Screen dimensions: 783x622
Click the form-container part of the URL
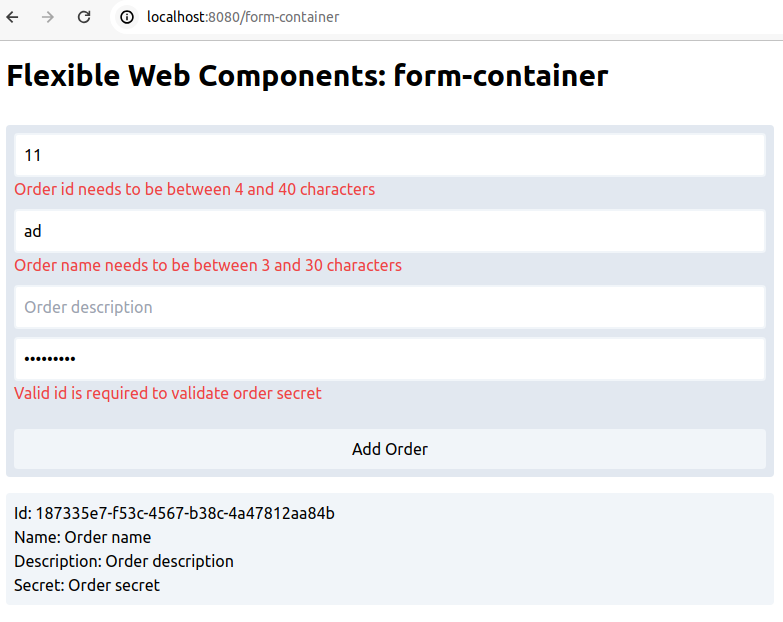coord(292,17)
